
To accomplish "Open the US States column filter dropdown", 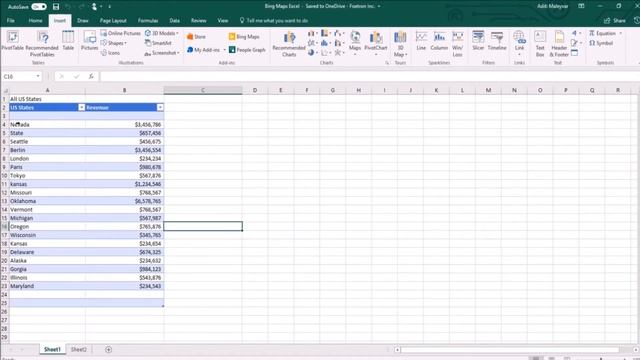I will point(82,107).
